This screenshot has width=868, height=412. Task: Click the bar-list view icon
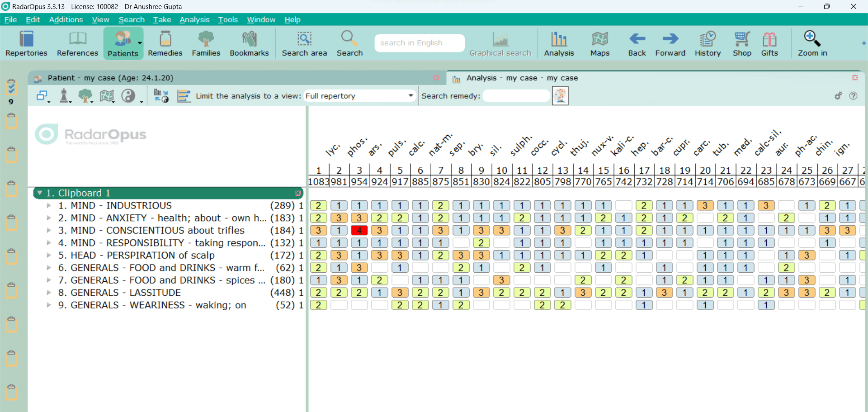click(x=183, y=96)
